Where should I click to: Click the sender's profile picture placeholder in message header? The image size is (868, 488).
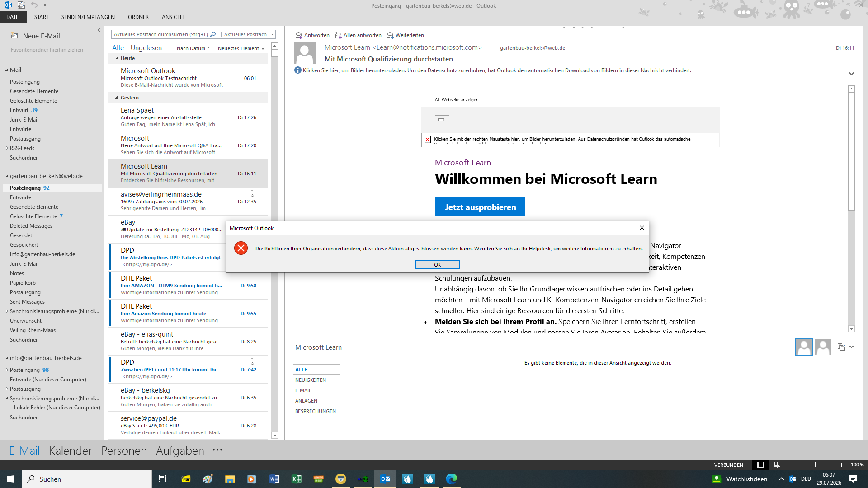305,54
